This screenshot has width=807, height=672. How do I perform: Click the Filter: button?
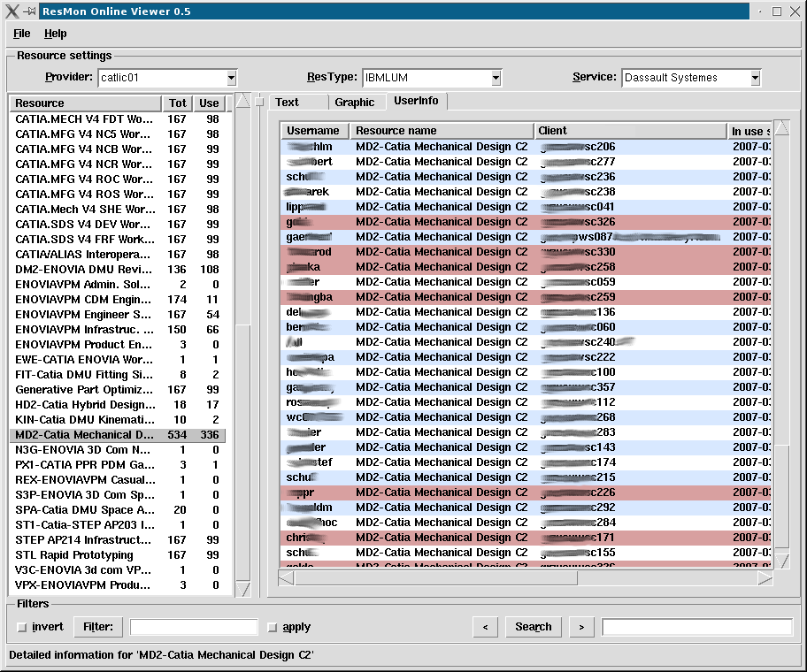[98, 627]
